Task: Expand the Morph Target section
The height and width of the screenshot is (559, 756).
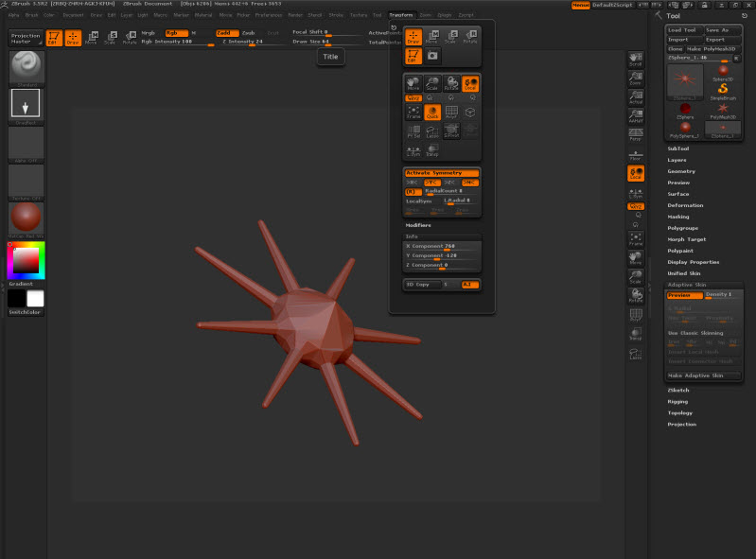Action: pyautogui.click(x=687, y=239)
